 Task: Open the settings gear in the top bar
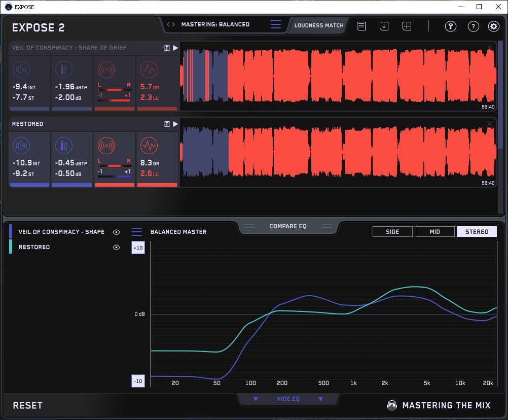click(493, 26)
